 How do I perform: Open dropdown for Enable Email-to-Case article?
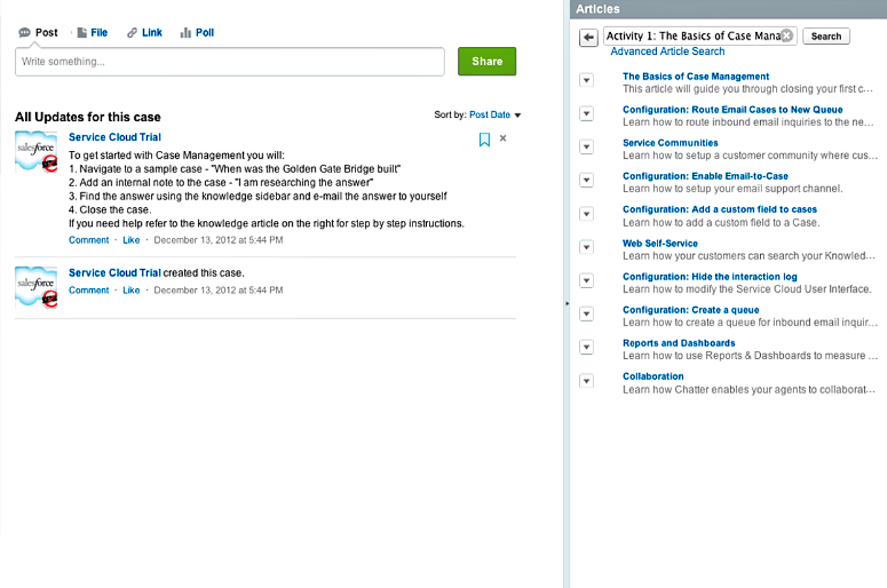tap(586, 180)
